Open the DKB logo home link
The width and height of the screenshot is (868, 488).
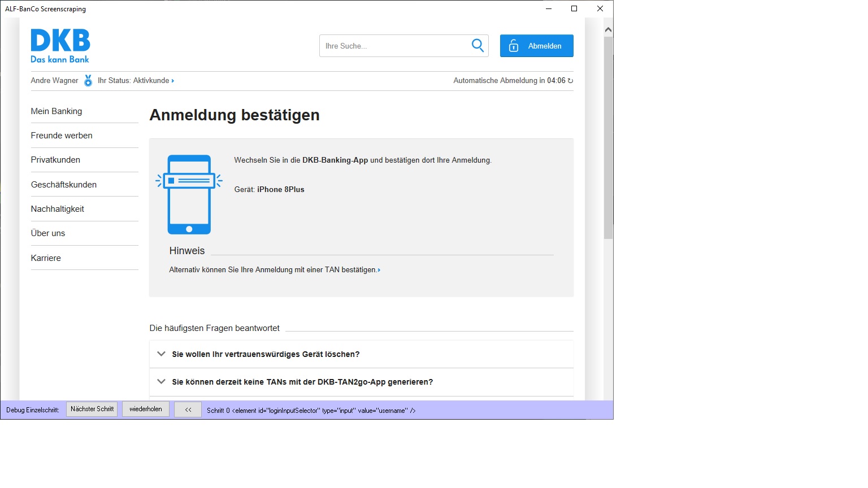point(60,46)
